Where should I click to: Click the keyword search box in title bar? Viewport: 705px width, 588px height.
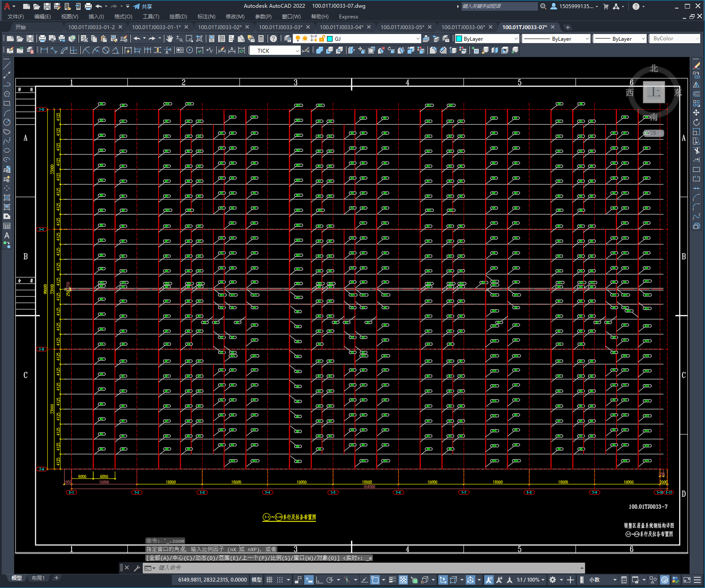(x=499, y=6)
